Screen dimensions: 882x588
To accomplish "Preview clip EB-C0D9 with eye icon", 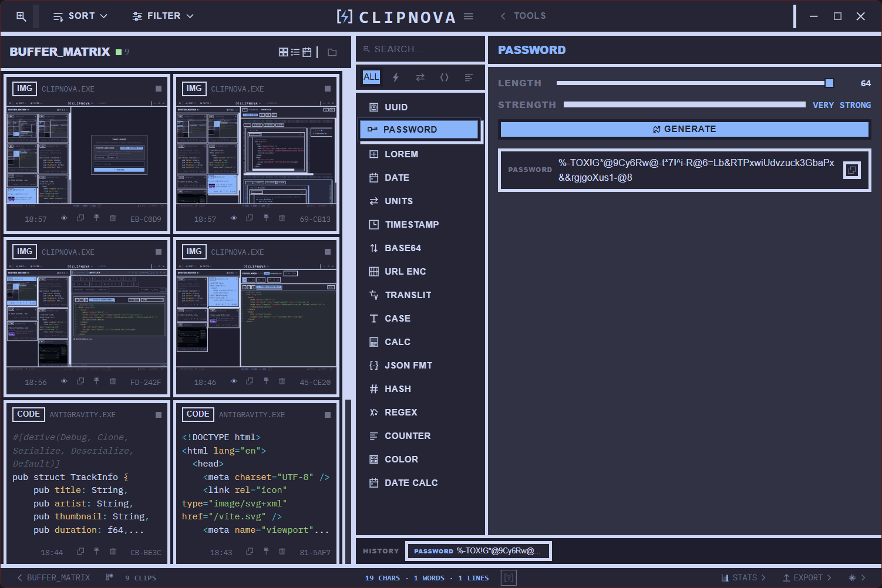I will [x=64, y=218].
